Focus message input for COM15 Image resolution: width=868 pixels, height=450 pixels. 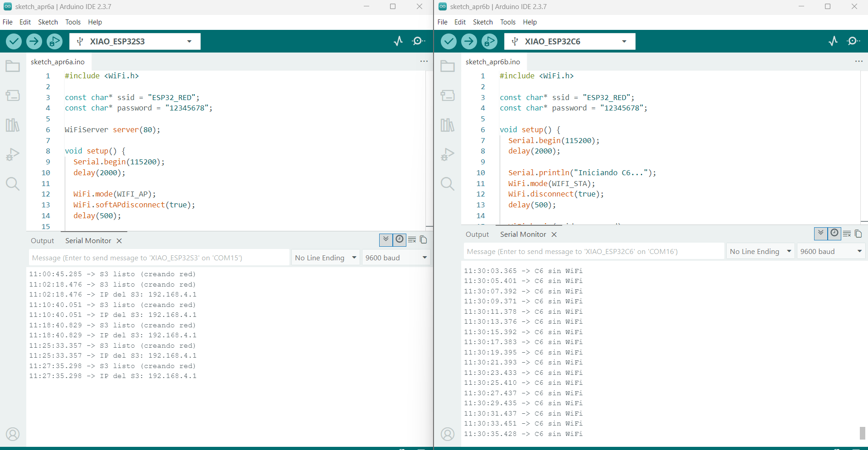point(159,258)
